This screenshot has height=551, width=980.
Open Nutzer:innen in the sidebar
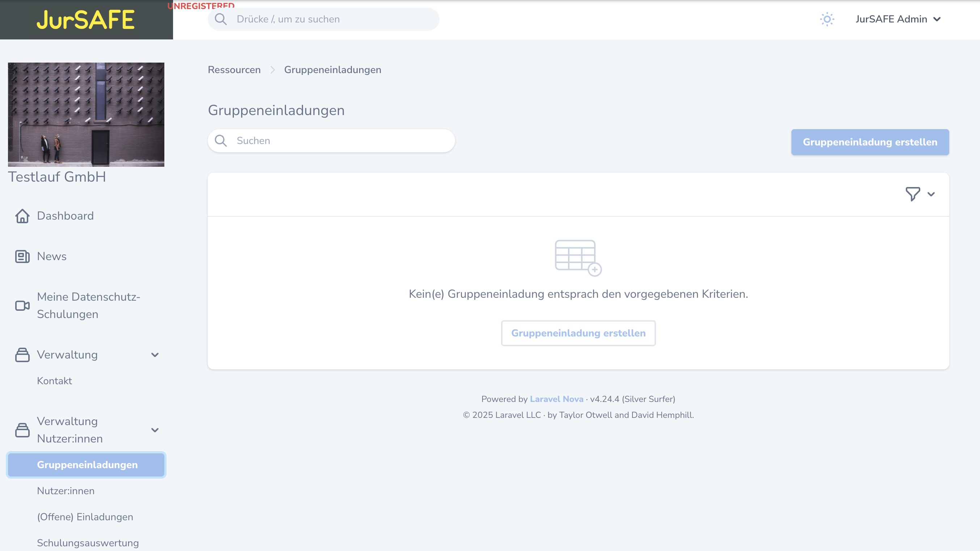(x=66, y=491)
